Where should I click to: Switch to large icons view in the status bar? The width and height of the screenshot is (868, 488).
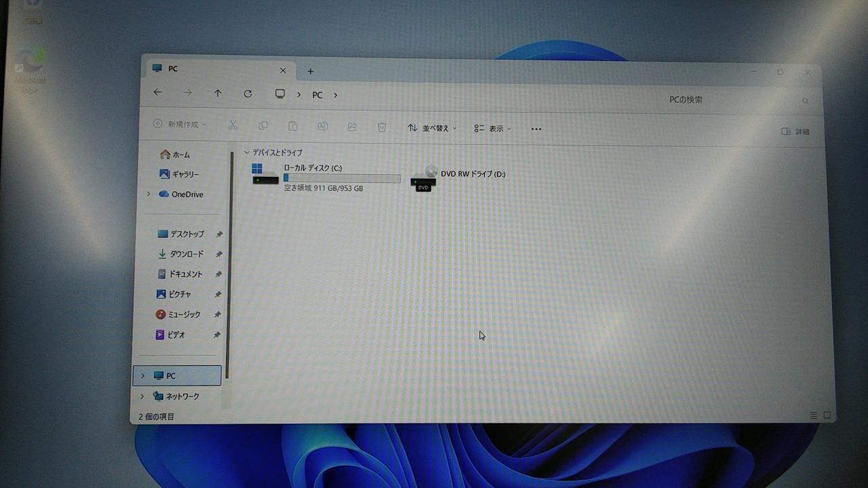[x=827, y=415]
